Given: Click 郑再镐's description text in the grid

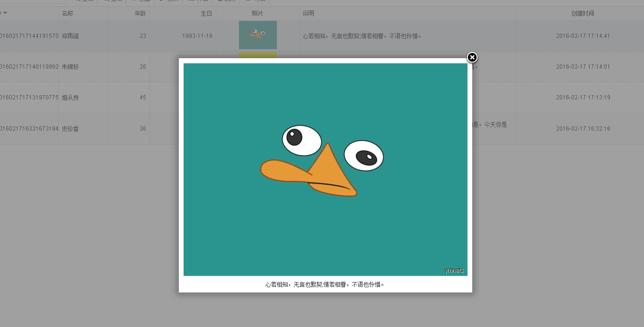Looking at the screenshot, I should point(362,36).
